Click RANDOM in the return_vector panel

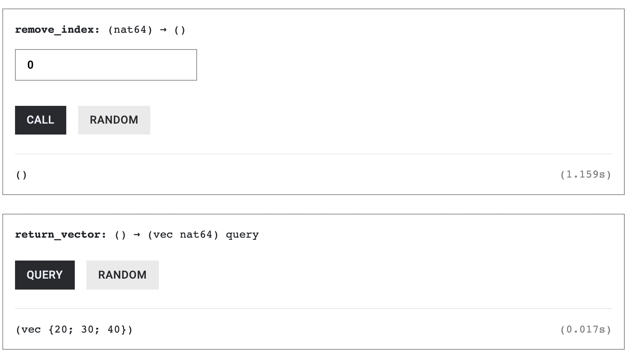pyautogui.click(x=122, y=275)
